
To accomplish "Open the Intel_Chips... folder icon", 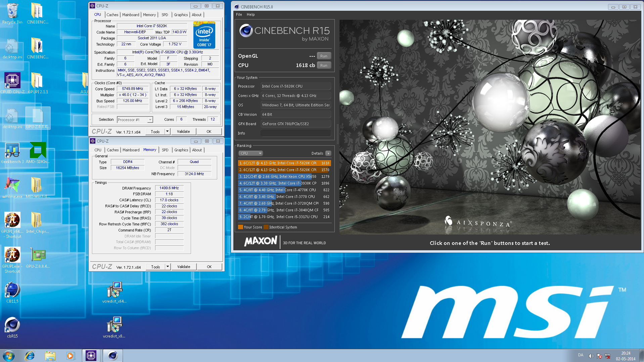I will [x=38, y=222].
